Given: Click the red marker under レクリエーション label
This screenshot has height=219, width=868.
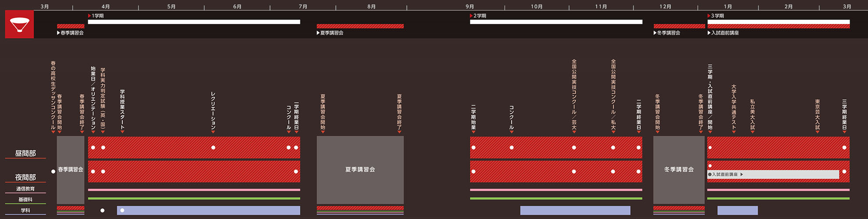Looking at the screenshot, I should (213, 131).
